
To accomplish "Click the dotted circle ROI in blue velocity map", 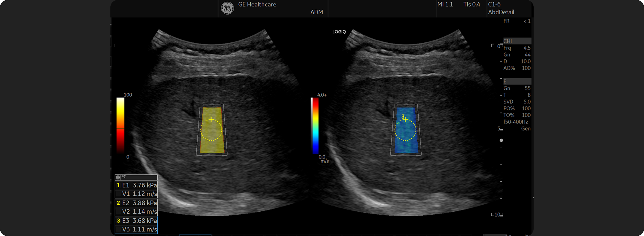I will (405, 130).
